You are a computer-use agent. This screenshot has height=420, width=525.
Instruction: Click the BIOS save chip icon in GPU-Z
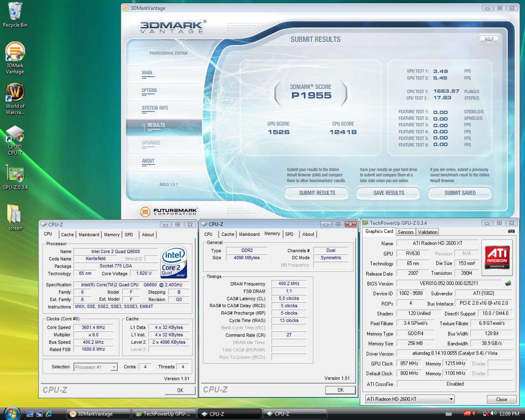pyautogui.click(x=508, y=283)
